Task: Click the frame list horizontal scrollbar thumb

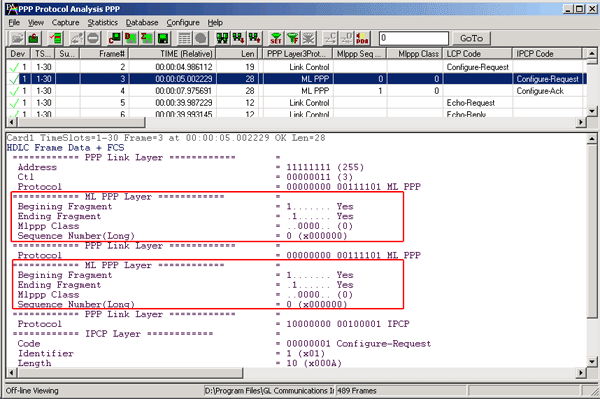Action: click(x=82, y=122)
